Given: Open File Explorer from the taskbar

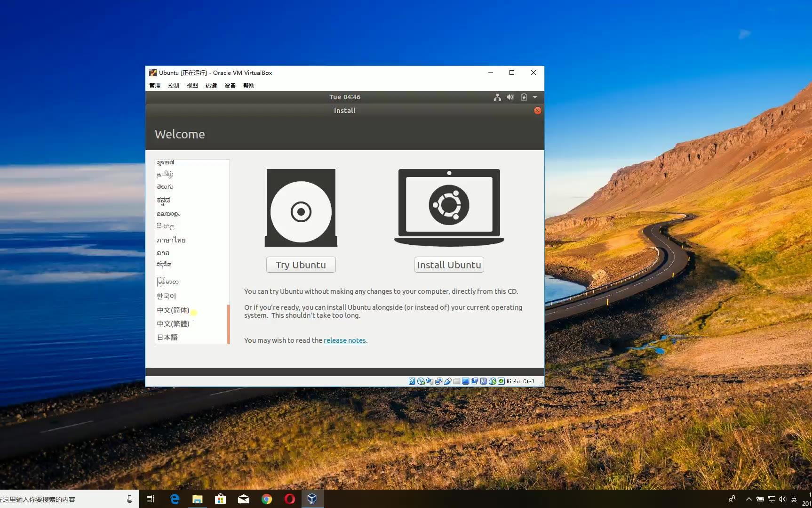Looking at the screenshot, I should (x=198, y=499).
